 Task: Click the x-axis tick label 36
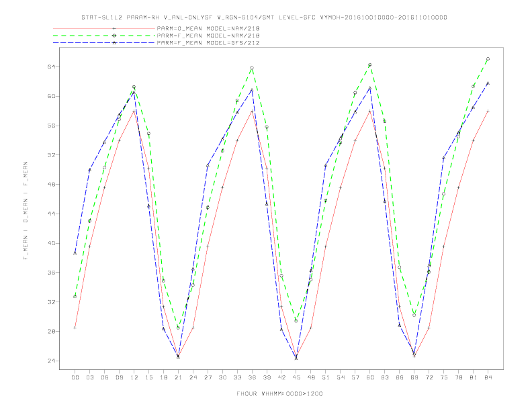pos(252,377)
